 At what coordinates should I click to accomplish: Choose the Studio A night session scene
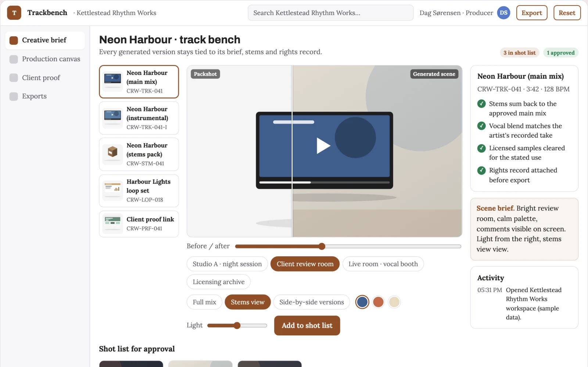click(x=227, y=264)
